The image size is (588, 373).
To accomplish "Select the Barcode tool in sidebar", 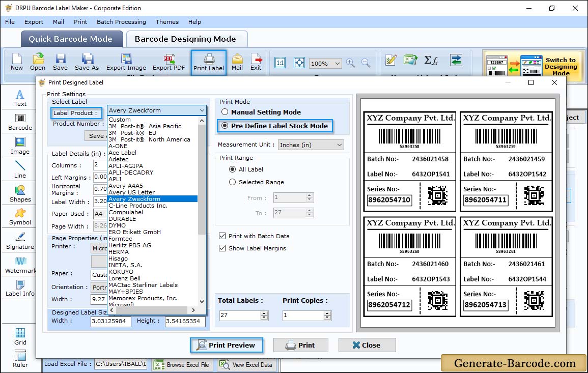I will click(20, 123).
